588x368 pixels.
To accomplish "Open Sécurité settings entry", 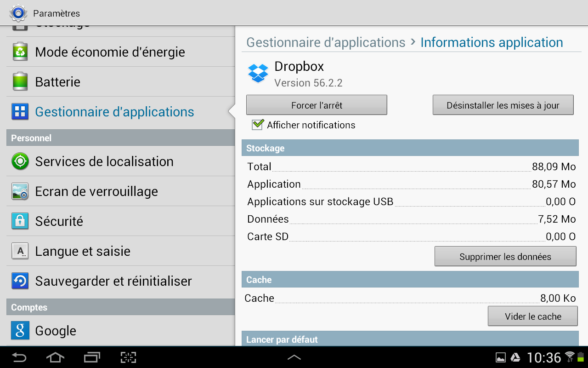I will [x=120, y=221].
